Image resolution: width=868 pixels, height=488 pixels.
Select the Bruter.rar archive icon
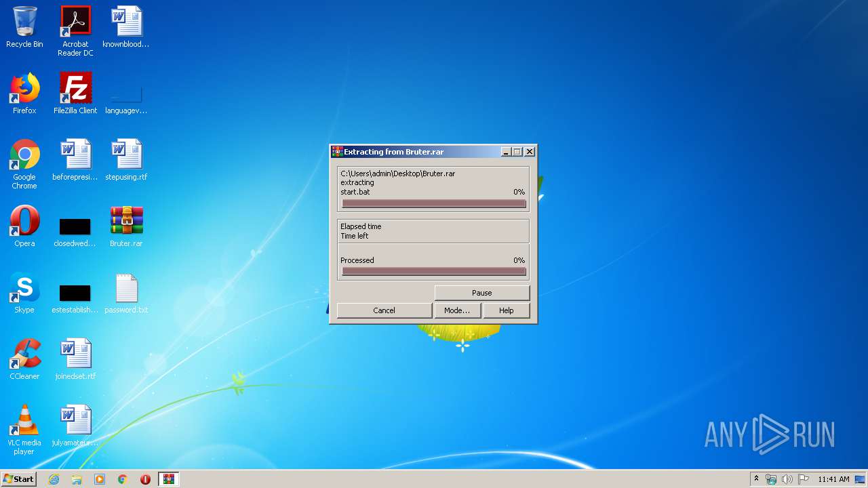click(x=126, y=227)
